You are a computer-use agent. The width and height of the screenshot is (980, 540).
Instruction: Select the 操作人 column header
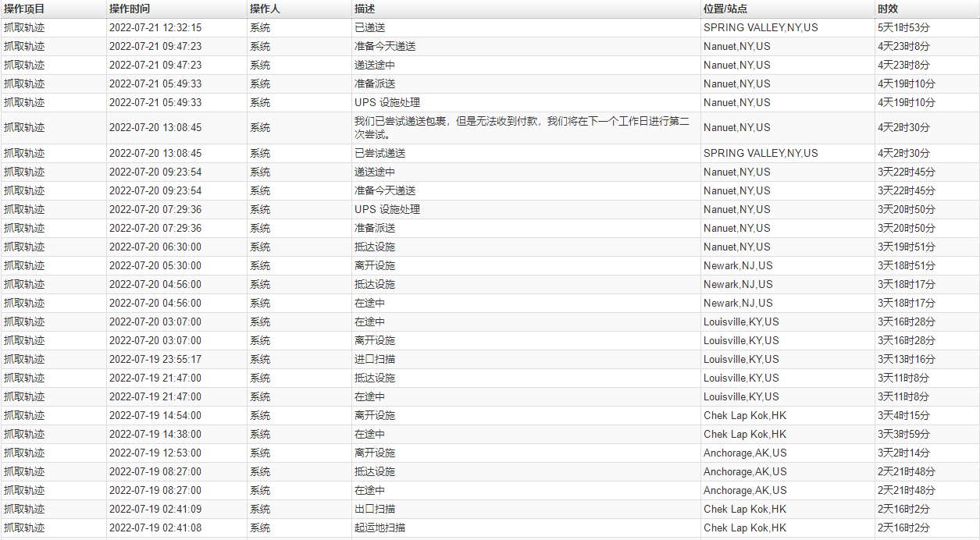265,9
